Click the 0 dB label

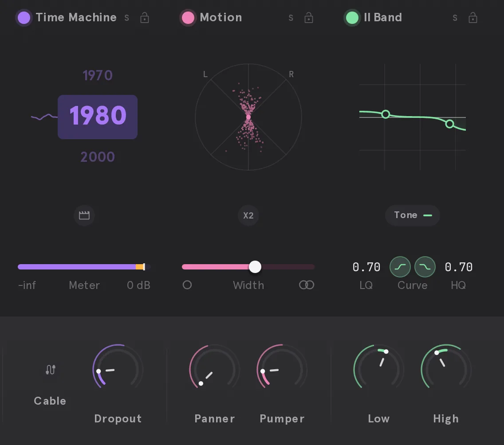138,285
